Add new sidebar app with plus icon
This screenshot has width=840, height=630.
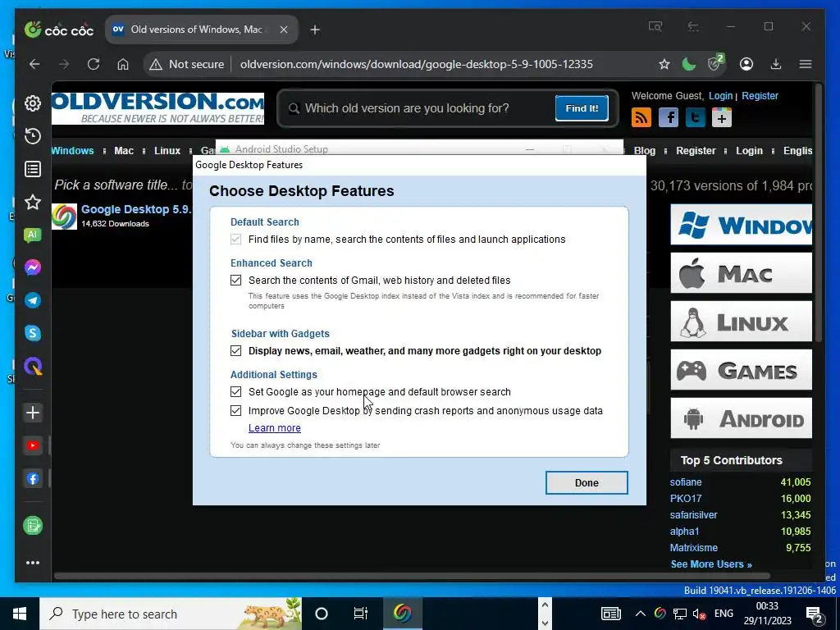coord(33,413)
